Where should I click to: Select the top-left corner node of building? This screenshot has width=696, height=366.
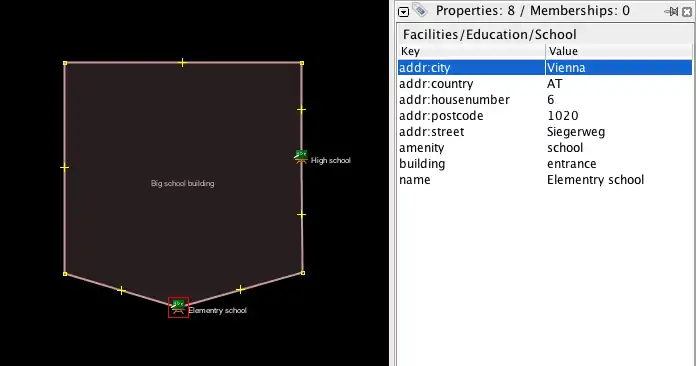point(65,63)
